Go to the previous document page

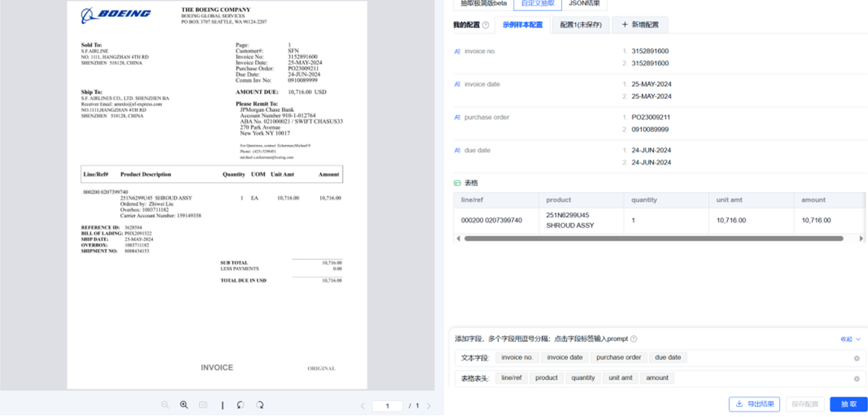362,406
